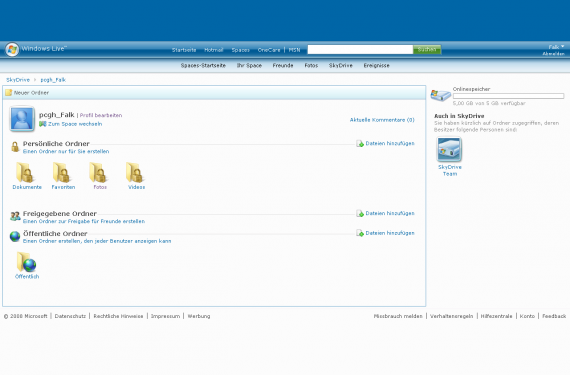Click Einen Ordner zur Freigabe für Freunde erstellen

coord(84,221)
